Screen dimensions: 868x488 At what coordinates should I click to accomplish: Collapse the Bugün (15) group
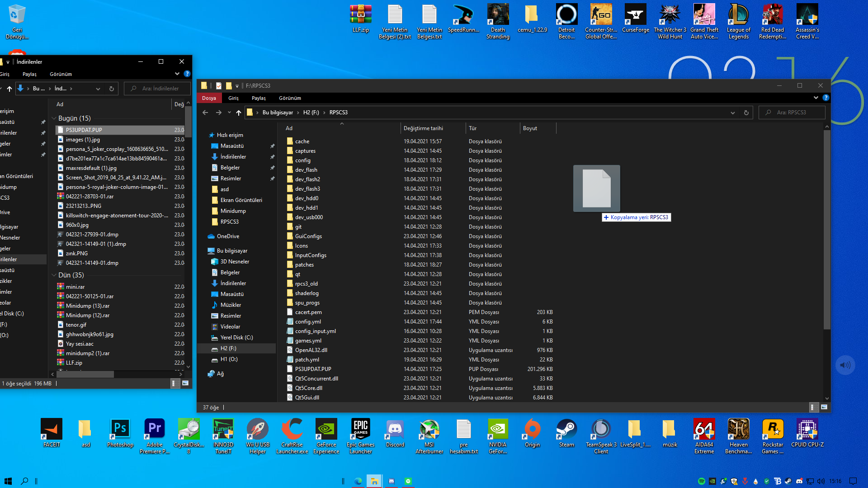tap(54, 118)
